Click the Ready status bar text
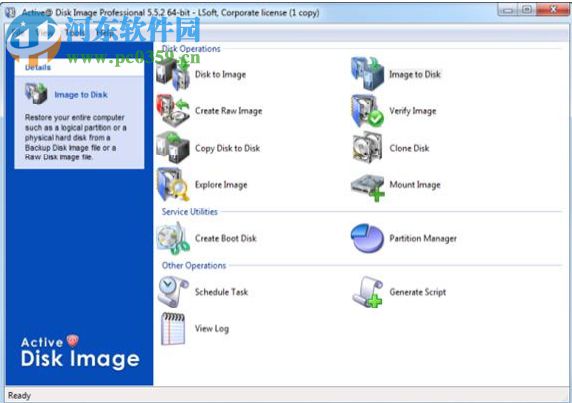 [19, 395]
